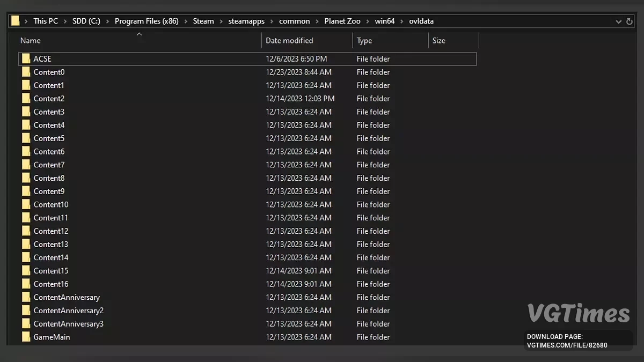This screenshot has height=362, width=644.
Task: Navigate to common via the breadcrumb
Action: point(295,21)
